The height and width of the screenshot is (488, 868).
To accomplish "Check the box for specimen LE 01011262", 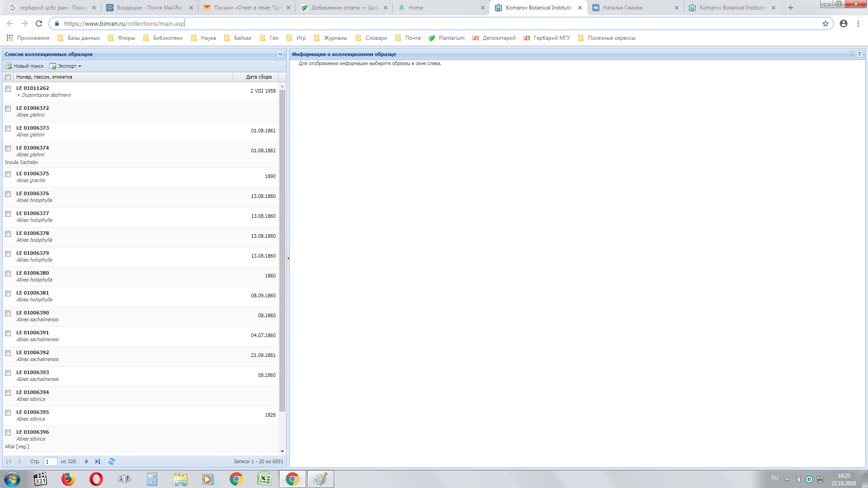I will pyautogui.click(x=8, y=89).
